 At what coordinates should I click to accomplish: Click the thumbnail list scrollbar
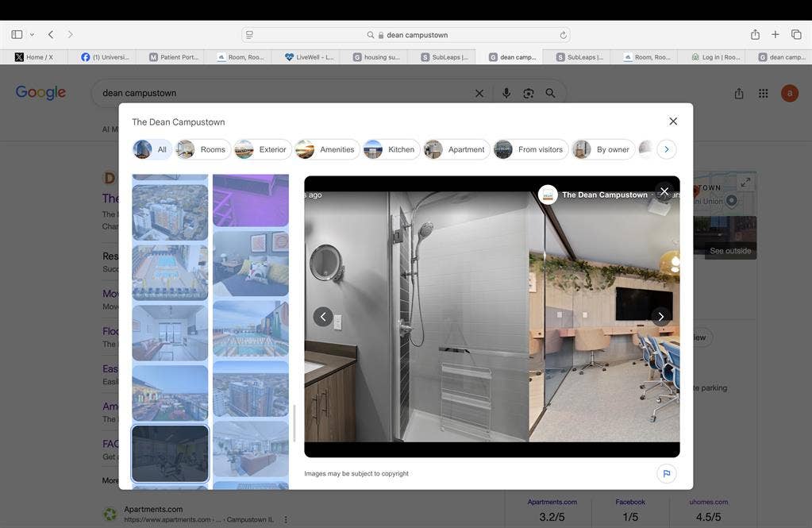pos(294,423)
